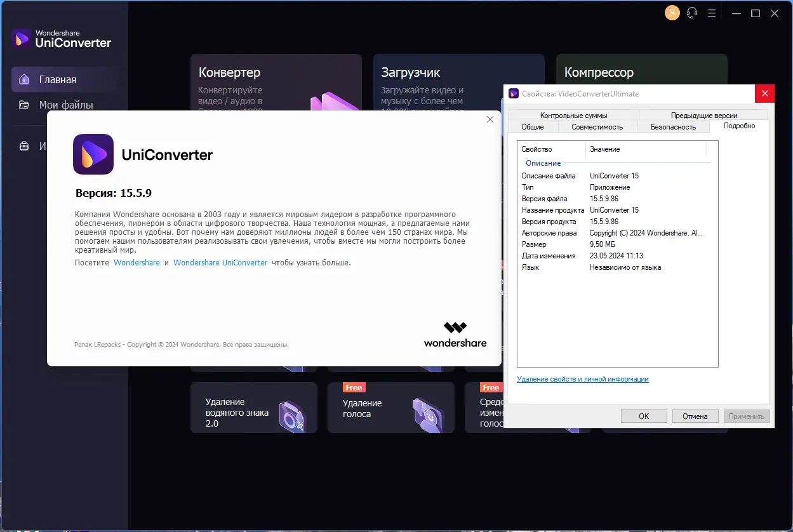793x532 pixels.
Task: Switch to the Предыдущие версии tab
Action: point(703,116)
